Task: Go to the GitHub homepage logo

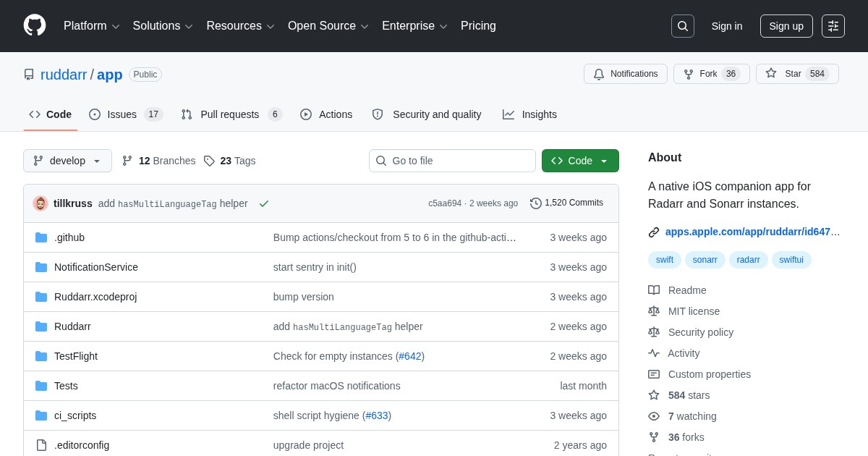Action: coord(35,26)
